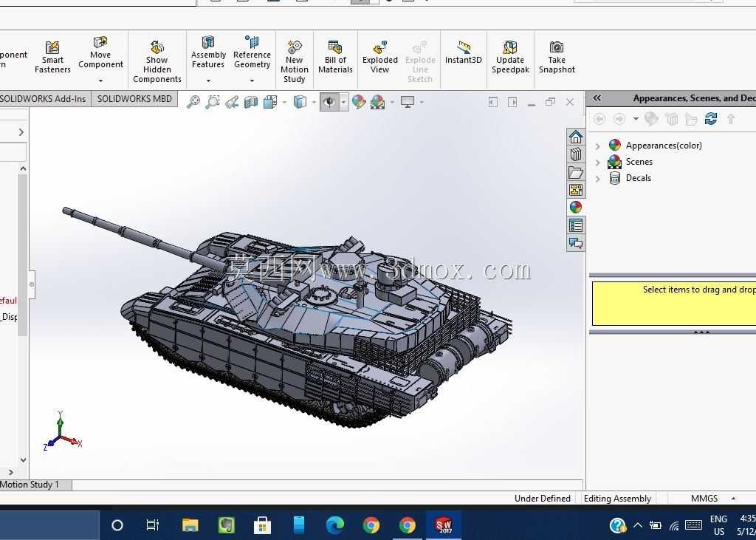Insert Bill of Materials
The height and width of the screenshot is (540, 756).
click(x=336, y=58)
